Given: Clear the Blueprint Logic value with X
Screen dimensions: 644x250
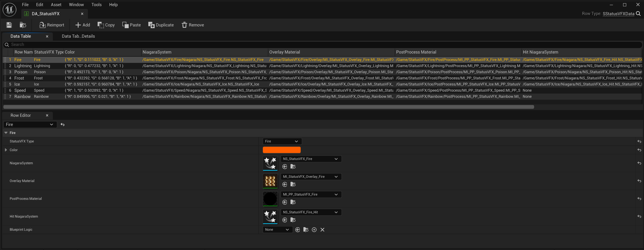Looking at the screenshot, I should click(322, 229).
